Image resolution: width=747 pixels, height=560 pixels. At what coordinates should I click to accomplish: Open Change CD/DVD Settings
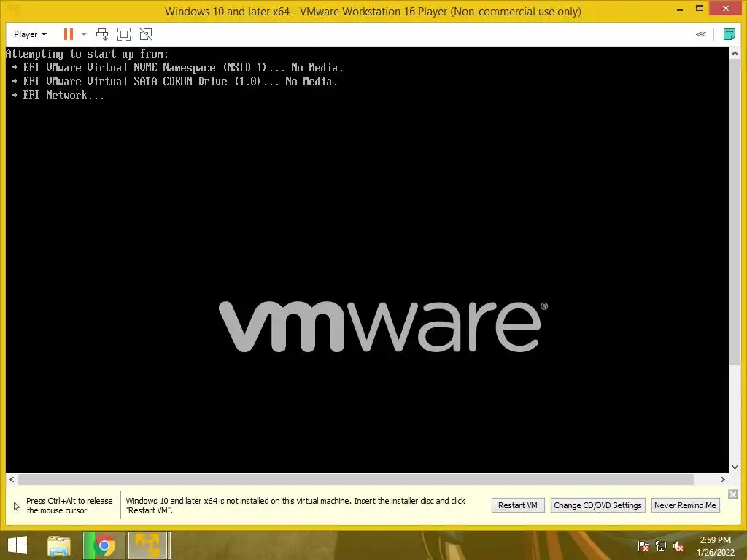click(x=597, y=505)
